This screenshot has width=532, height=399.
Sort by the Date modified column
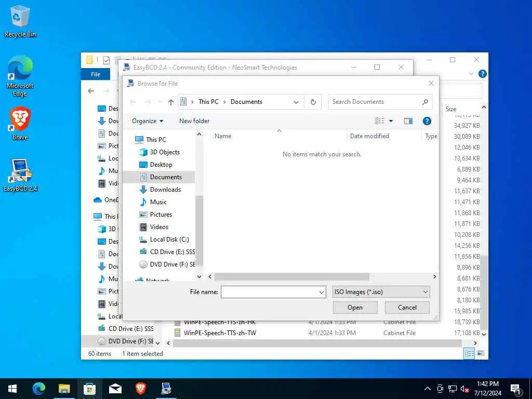coord(369,136)
